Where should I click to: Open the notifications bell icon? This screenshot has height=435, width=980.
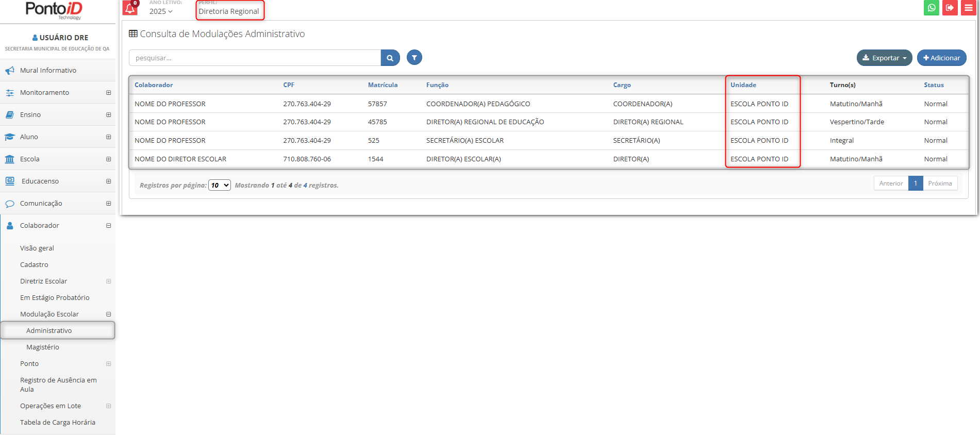pyautogui.click(x=130, y=8)
